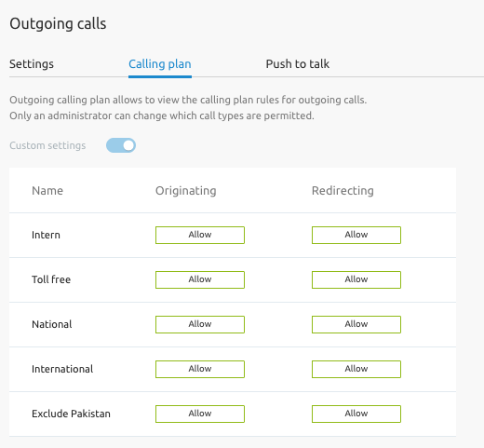Image resolution: width=484 pixels, height=448 pixels.
Task: Click the Custom settings label
Action: [47, 145]
